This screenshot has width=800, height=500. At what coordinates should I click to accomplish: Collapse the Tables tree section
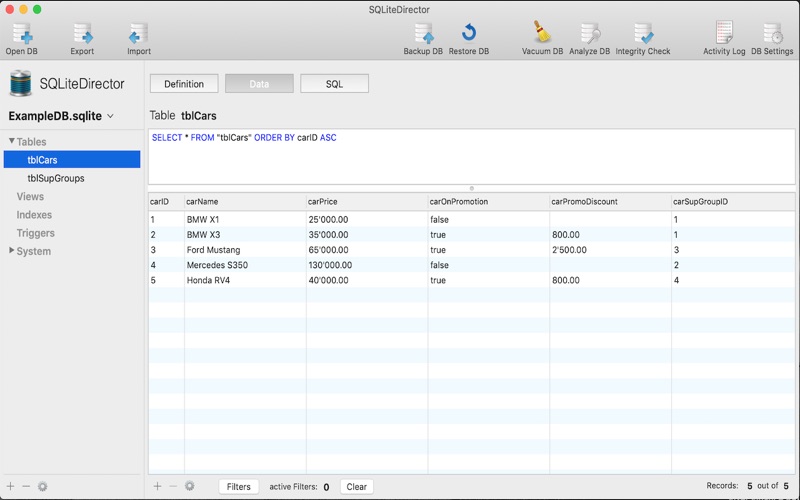[11, 141]
